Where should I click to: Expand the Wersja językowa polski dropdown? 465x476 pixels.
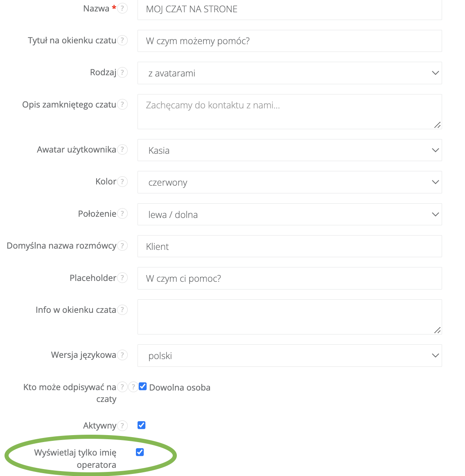[x=289, y=356]
